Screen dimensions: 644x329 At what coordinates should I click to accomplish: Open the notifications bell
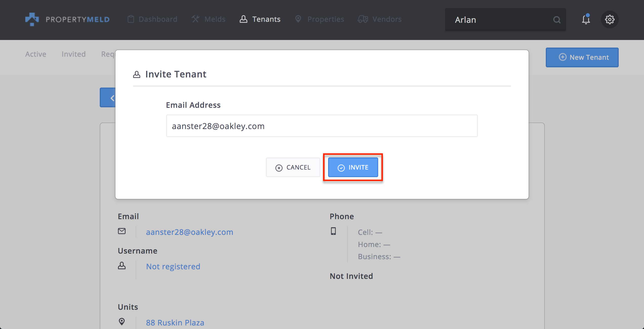586,19
